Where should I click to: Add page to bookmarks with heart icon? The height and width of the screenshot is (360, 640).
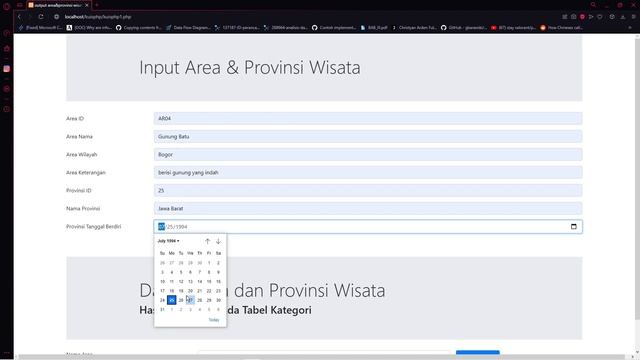[x=600, y=17]
